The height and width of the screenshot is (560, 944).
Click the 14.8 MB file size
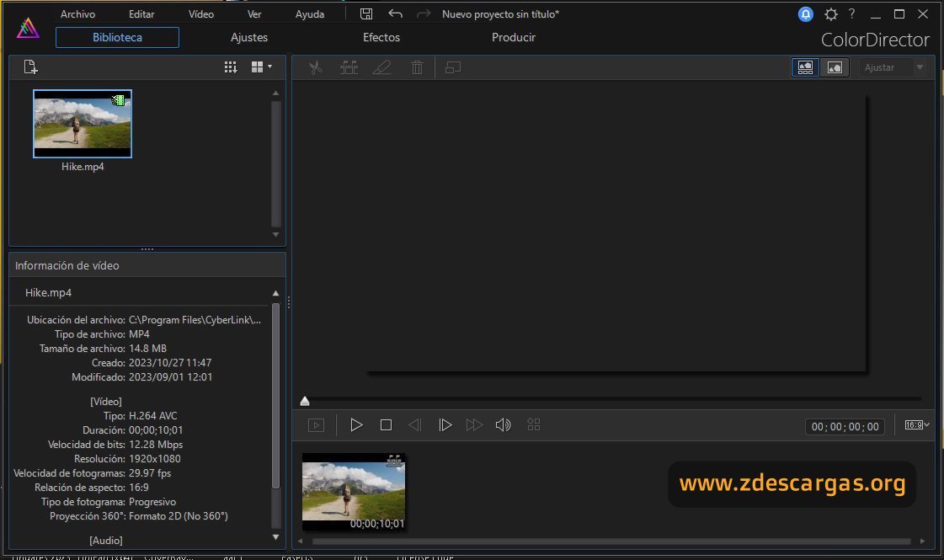[x=147, y=349]
